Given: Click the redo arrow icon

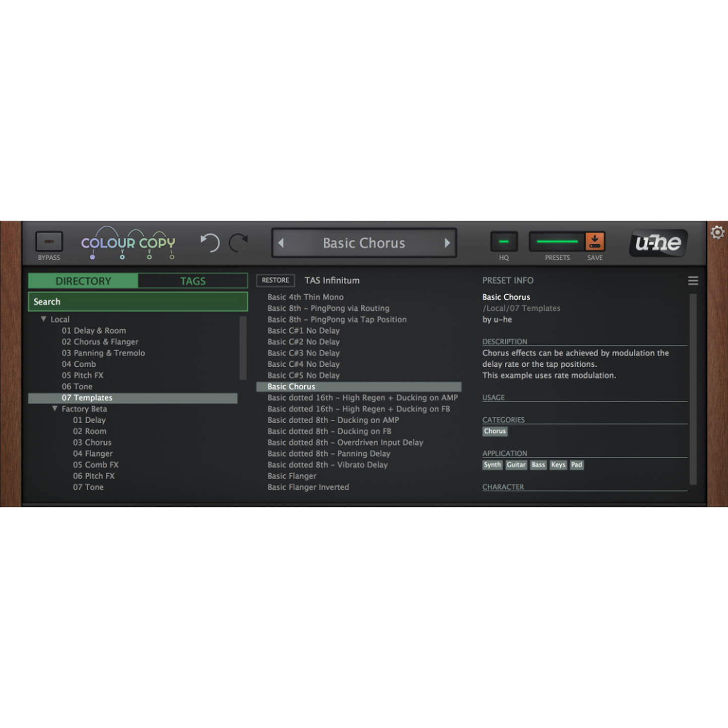Looking at the screenshot, I should (238, 243).
